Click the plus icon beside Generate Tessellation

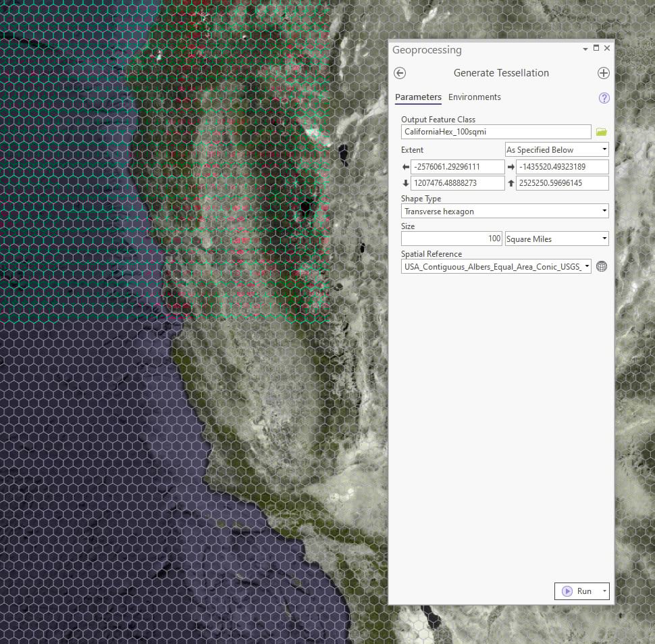click(x=603, y=73)
